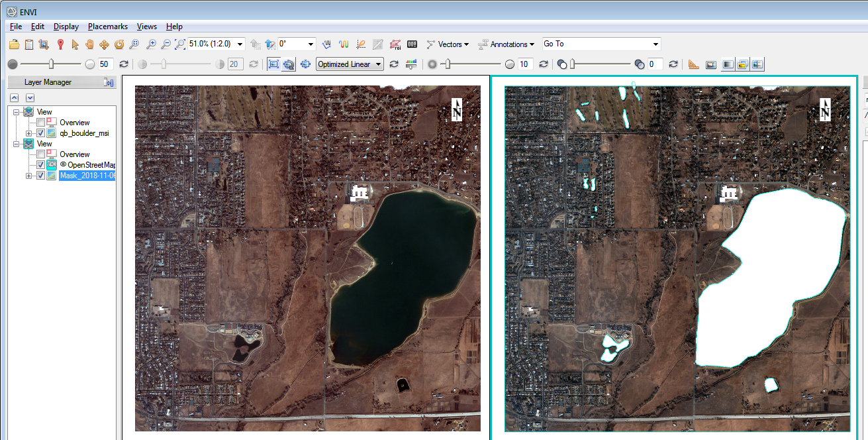The height and width of the screenshot is (440, 868).
Task: Open the zoom percentage dropdown
Action: tap(240, 44)
